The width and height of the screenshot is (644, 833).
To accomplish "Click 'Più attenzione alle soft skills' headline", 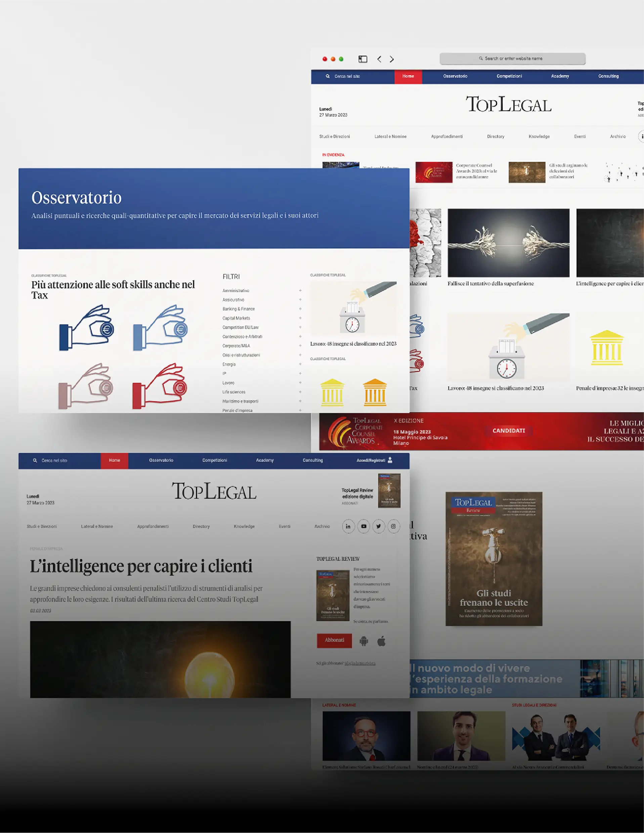I will pos(113,290).
